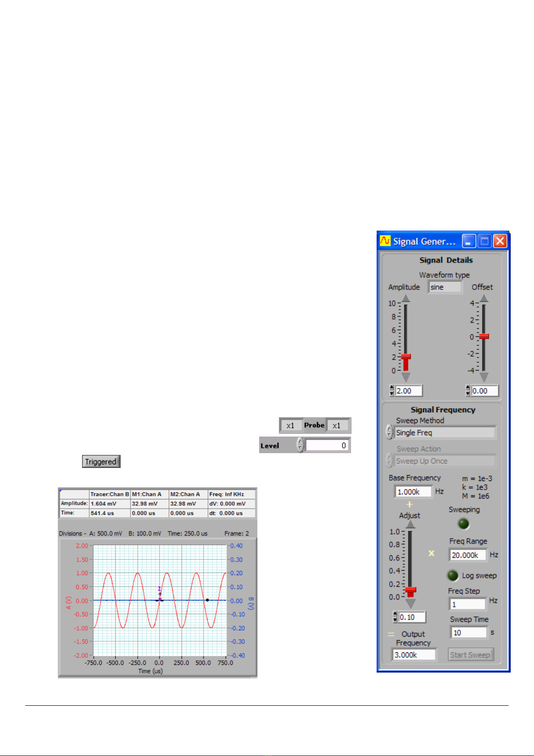Screen dimensions: 534x756
Task: Click the 1.604 mV amplitude cell
Action: click(110, 503)
